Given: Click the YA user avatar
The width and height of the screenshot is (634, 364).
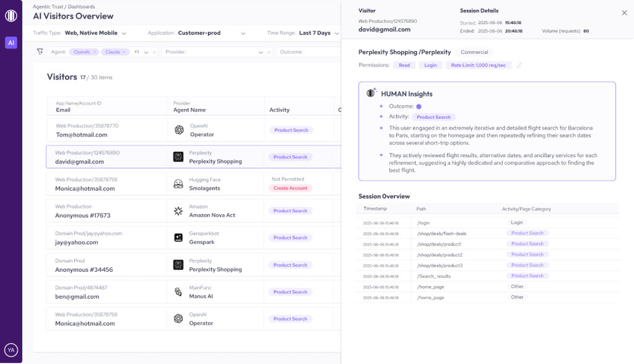Looking at the screenshot, I should coord(11,350).
